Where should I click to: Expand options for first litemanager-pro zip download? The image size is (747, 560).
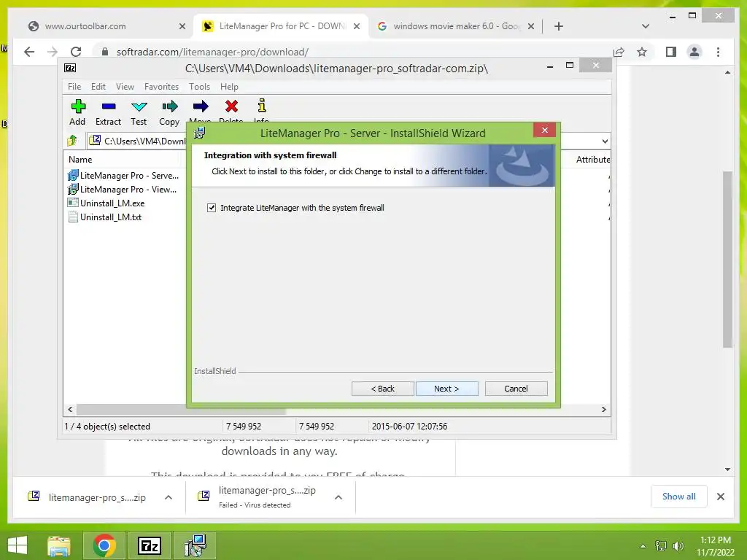click(x=169, y=497)
